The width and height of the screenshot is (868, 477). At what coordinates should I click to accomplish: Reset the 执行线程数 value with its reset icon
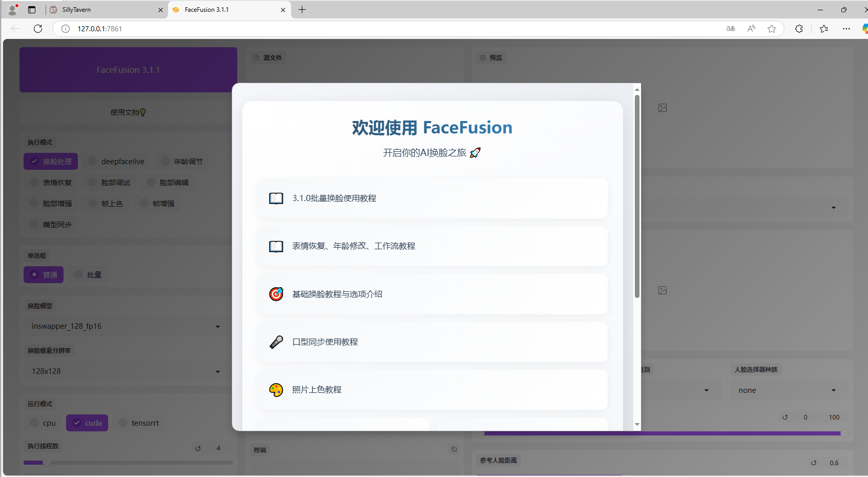[x=198, y=448]
